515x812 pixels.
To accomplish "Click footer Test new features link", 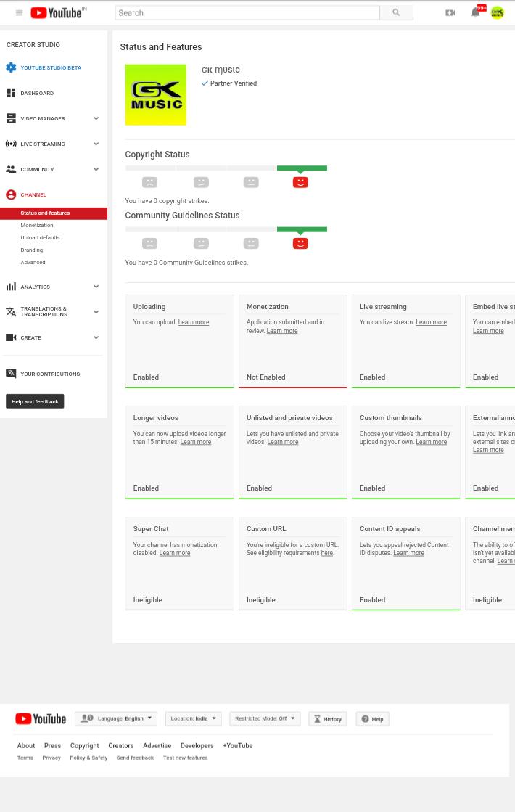I will tap(185, 758).
